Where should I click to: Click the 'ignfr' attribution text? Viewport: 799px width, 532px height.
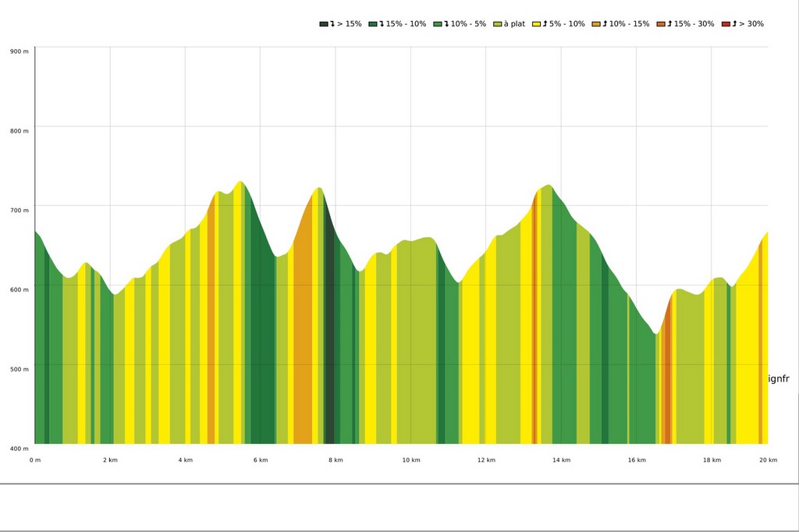click(x=779, y=379)
